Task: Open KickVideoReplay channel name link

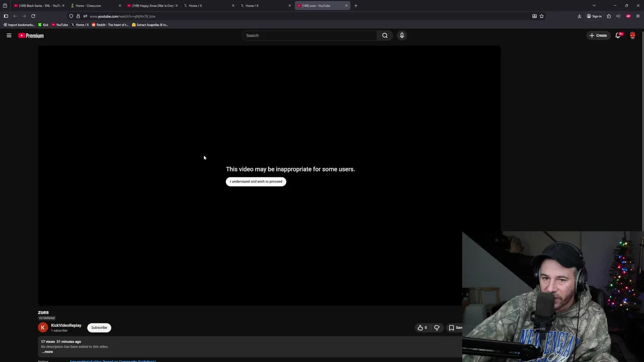Action: tap(66, 325)
